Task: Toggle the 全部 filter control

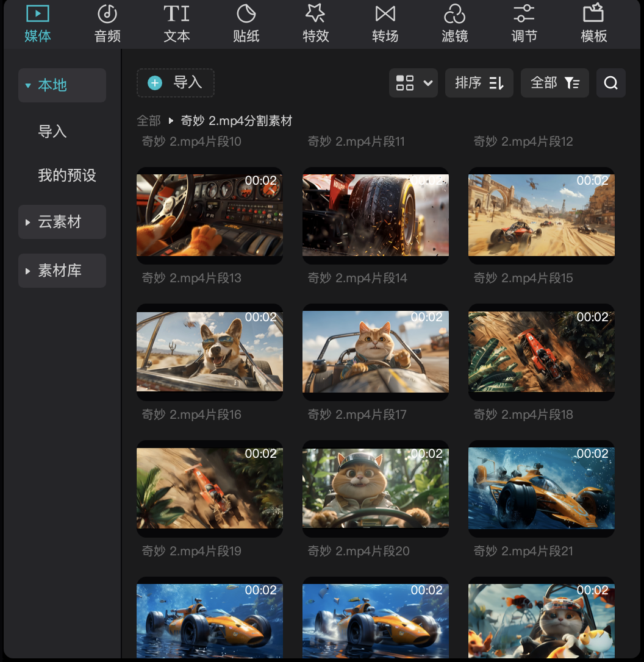Action: click(x=554, y=83)
